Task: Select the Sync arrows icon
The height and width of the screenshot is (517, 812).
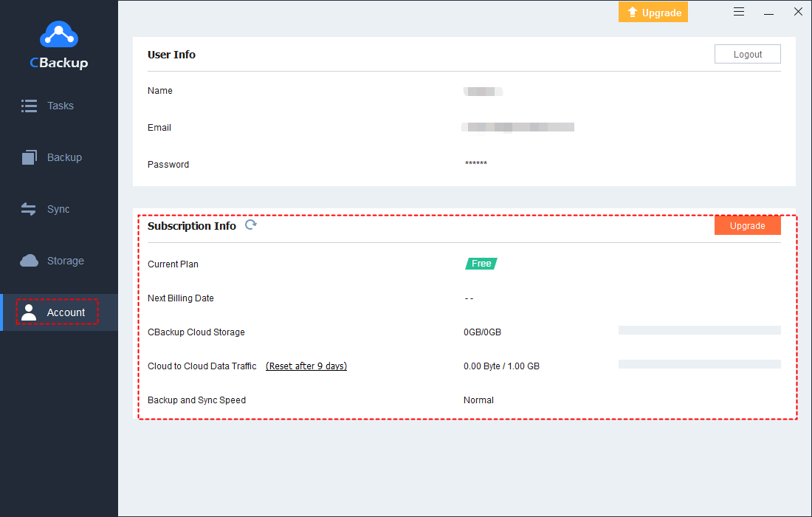Action: pyautogui.click(x=29, y=209)
